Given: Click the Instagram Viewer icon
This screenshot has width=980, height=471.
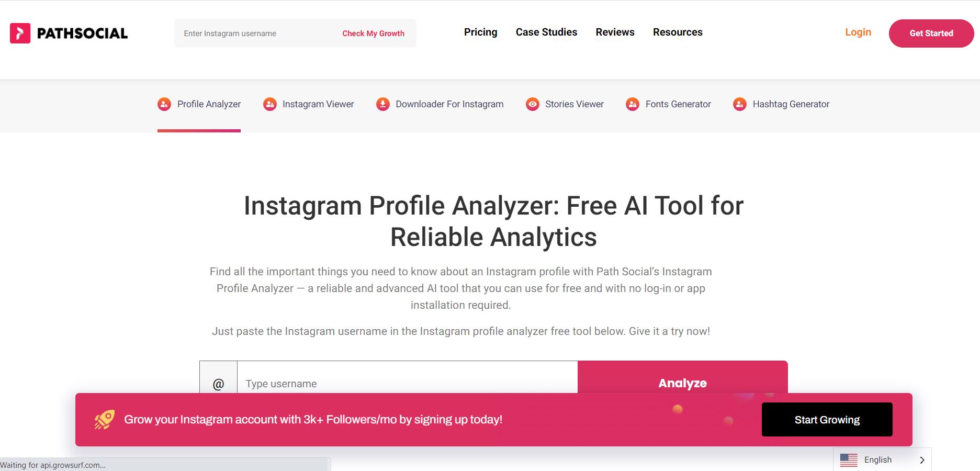Looking at the screenshot, I should 270,104.
